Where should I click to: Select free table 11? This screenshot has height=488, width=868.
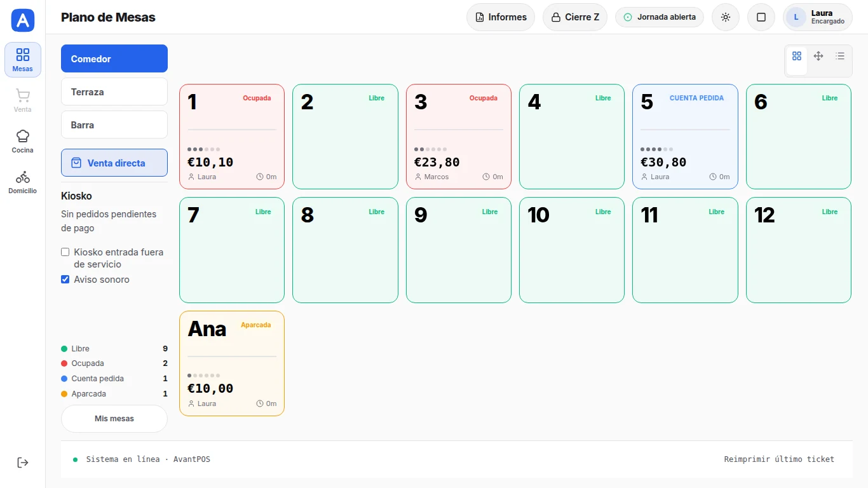click(x=685, y=250)
